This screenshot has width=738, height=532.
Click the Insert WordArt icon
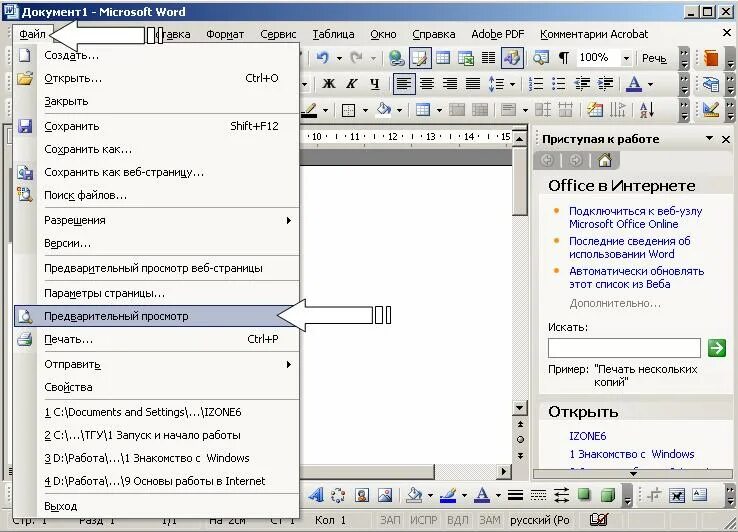tap(316, 495)
